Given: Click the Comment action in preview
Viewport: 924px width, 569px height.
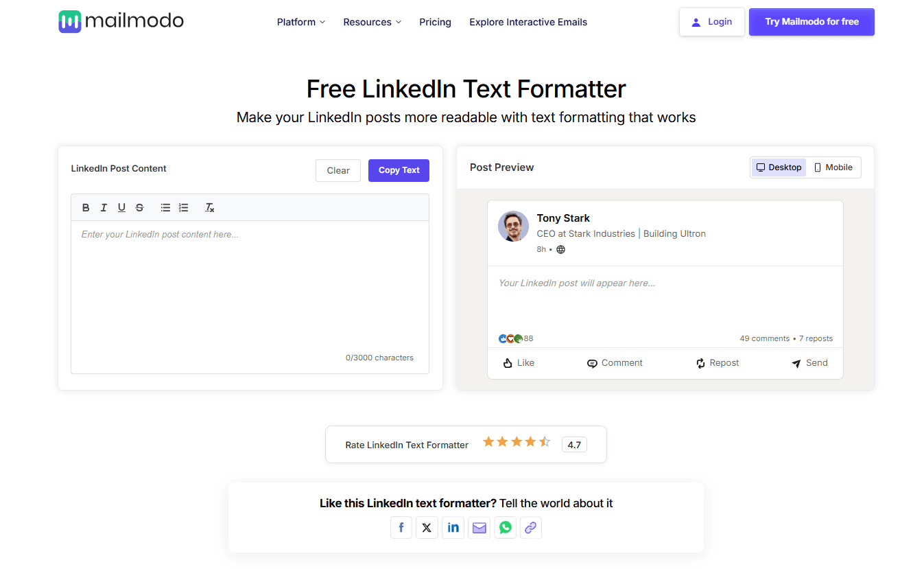Looking at the screenshot, I should (615, 363).
